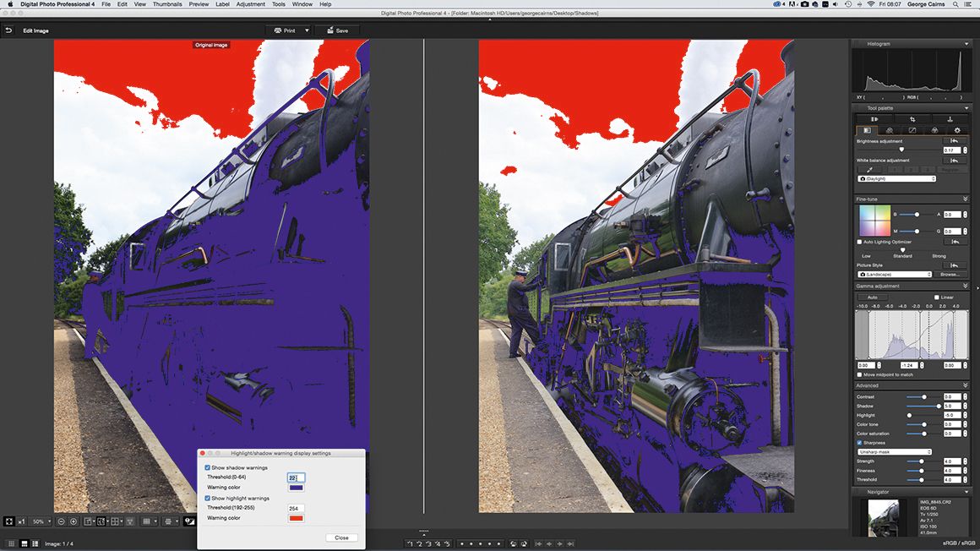This screenshot has height=551, width=980.
Task: Zoom out using the minus magnifier icon
Action: (61, 521)
